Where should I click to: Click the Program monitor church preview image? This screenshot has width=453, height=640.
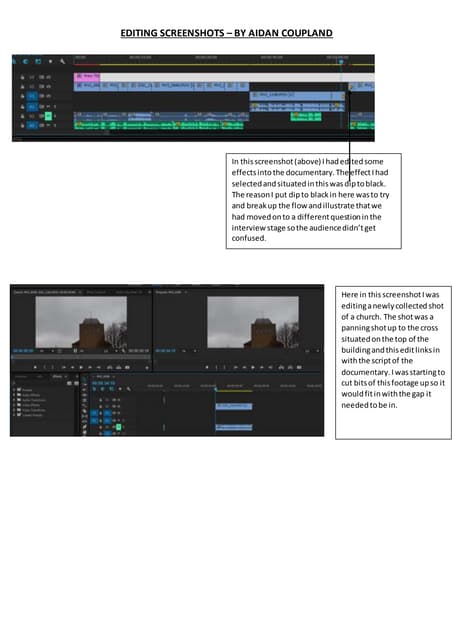tap(253, 322)
